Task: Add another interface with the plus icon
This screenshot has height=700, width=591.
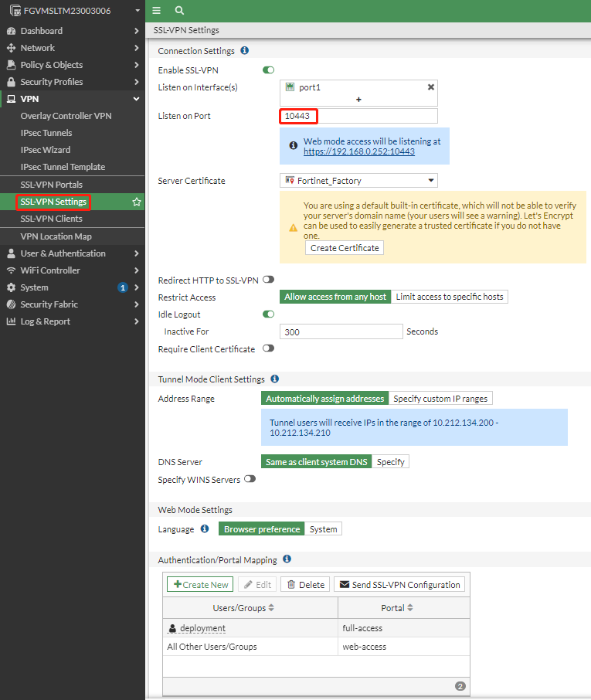Action: click(359, 100)
